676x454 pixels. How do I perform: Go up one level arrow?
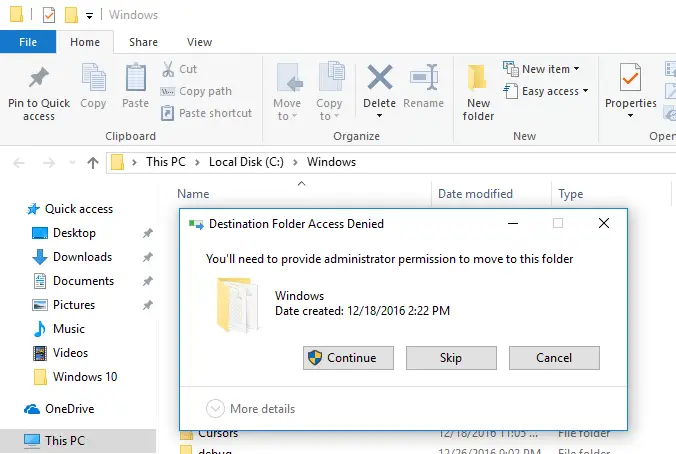[x=93, y=163]
